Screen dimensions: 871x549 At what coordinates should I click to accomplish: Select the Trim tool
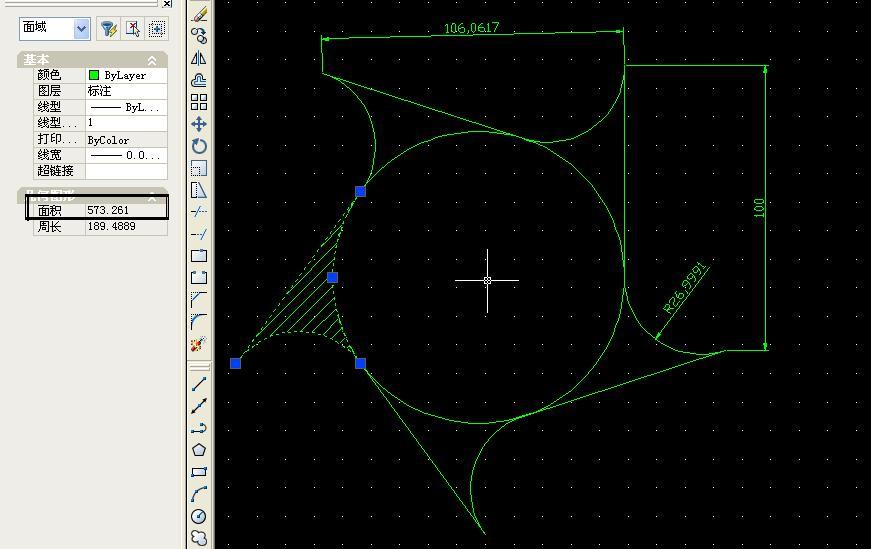tap(199, 212)
